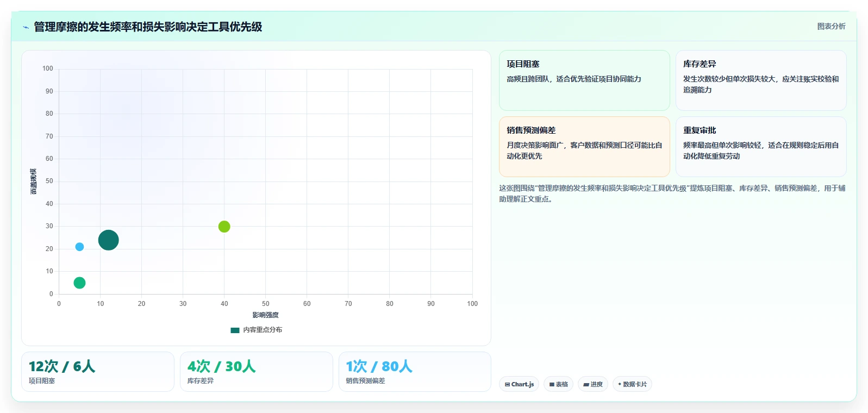Click the 12次 / 6人 stat card

(x=98, y=372)
